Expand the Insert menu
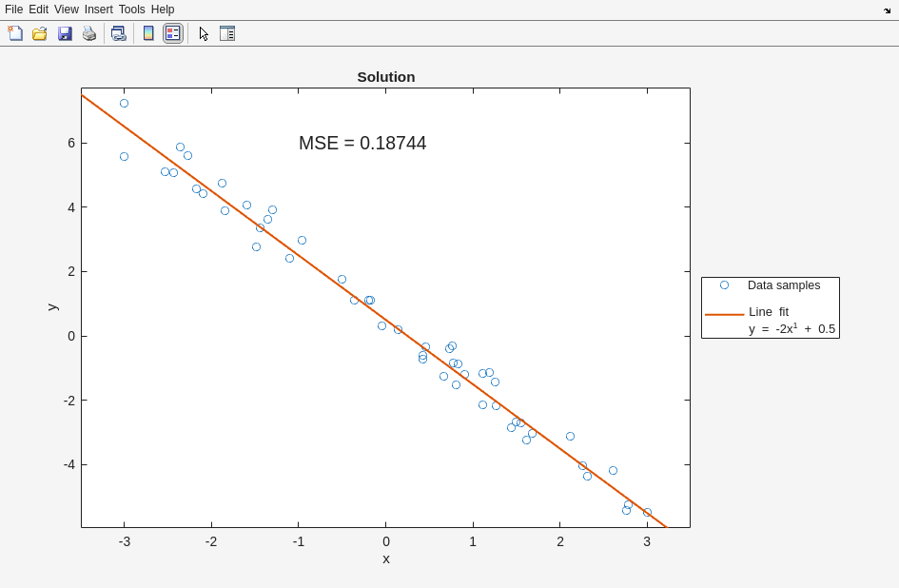The width and height of the screenshot is (899, 588). 98,10
